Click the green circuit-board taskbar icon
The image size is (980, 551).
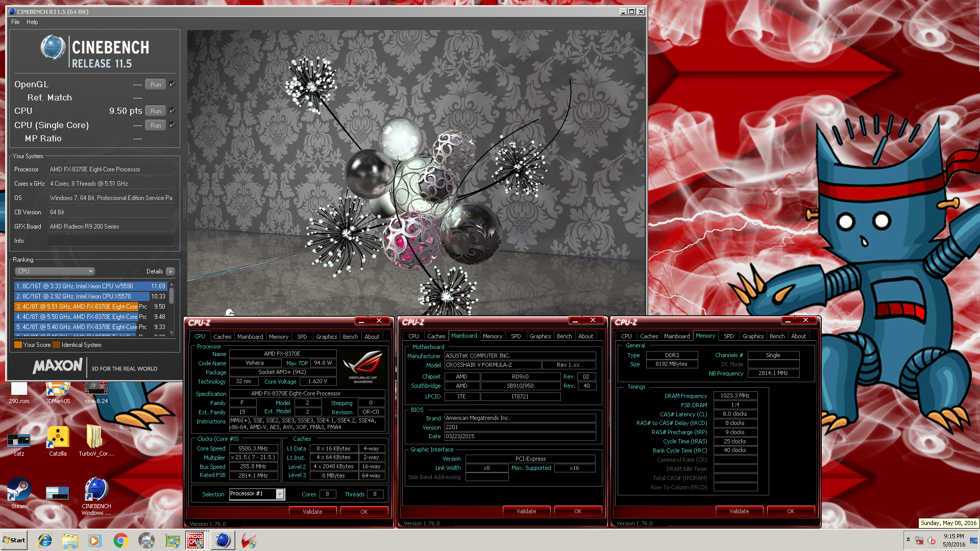tap(172, 540)
